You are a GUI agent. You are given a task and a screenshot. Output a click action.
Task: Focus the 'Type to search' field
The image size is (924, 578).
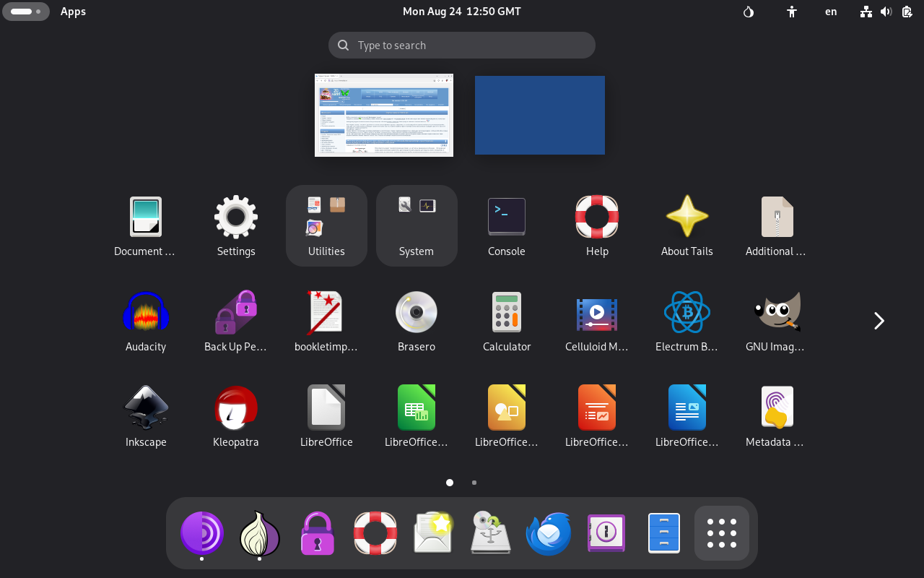click(x=462, y=45)
